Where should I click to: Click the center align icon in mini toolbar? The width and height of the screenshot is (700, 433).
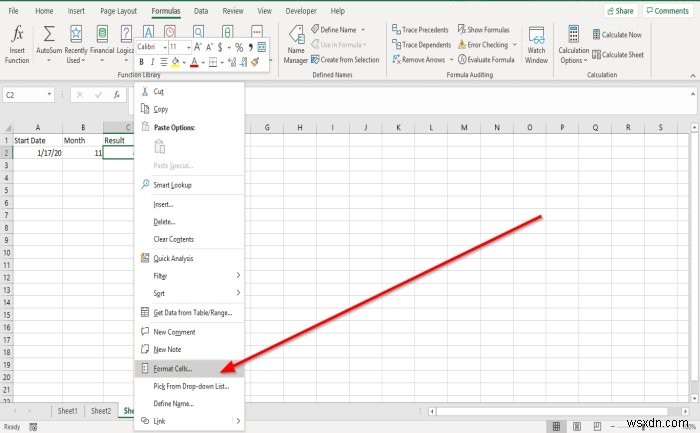pos(164,62)
